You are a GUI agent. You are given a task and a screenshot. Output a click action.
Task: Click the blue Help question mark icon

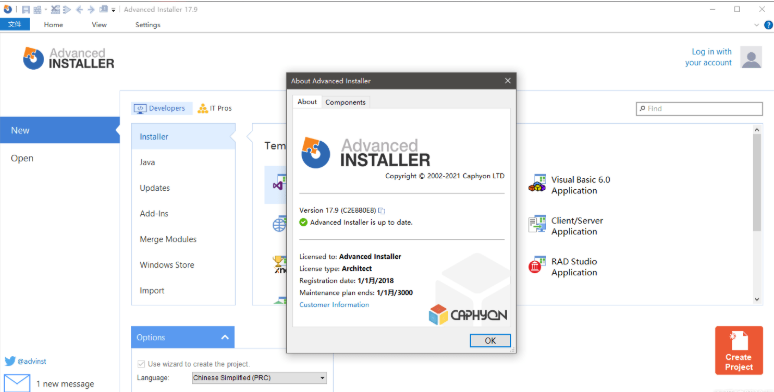769,25
